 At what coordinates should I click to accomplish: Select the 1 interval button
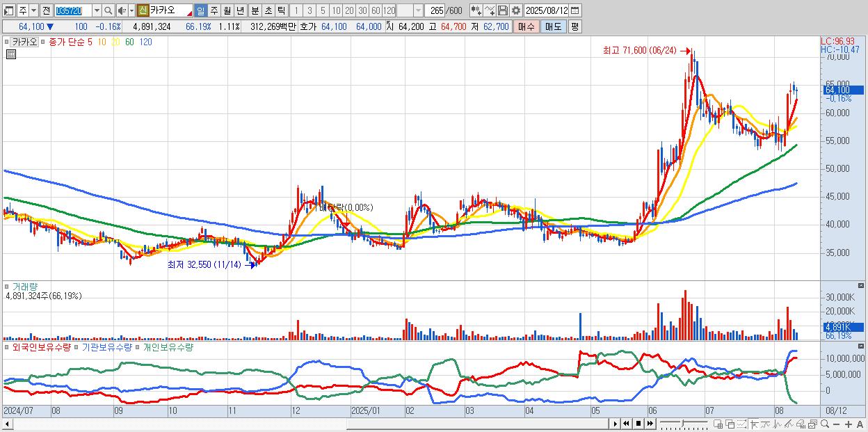click(296, 10)
